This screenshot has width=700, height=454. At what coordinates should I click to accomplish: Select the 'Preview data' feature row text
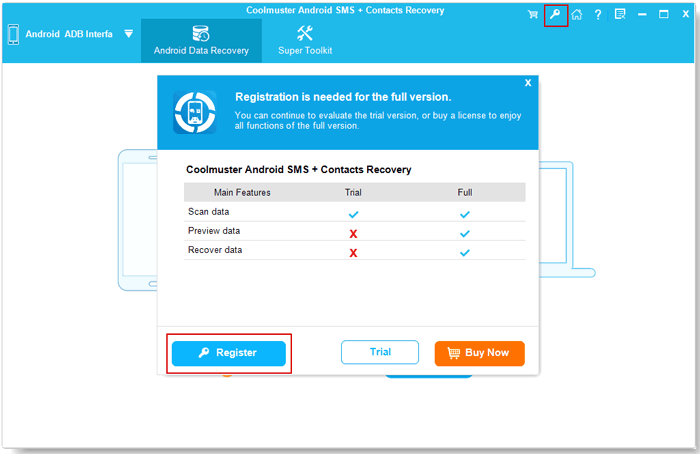tap(214, 231)
